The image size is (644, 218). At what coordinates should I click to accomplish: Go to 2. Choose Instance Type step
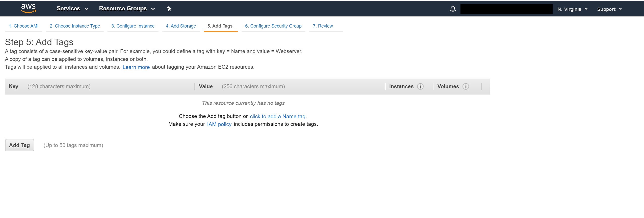pyautogui.click(x=75, y=26)
